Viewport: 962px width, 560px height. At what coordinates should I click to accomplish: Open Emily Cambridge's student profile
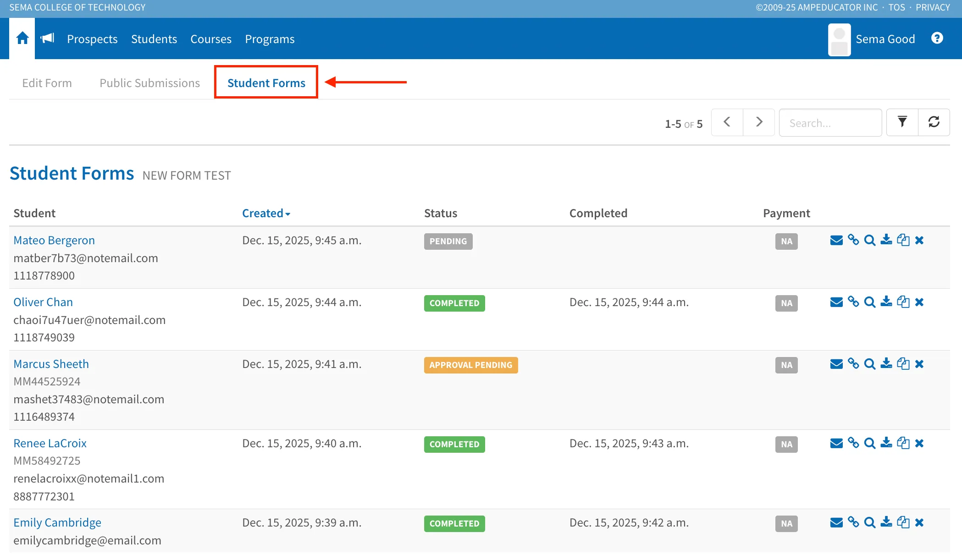(57, 522)
